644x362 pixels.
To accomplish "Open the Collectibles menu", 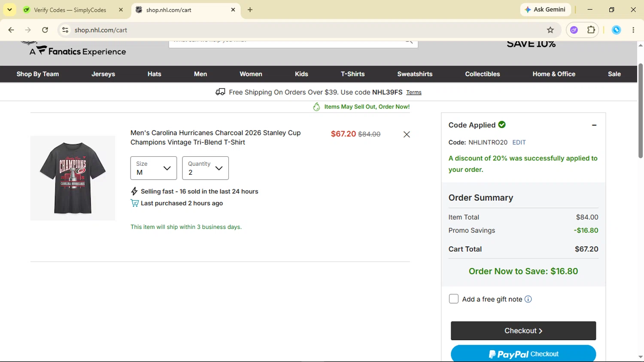I will (483, 74).
